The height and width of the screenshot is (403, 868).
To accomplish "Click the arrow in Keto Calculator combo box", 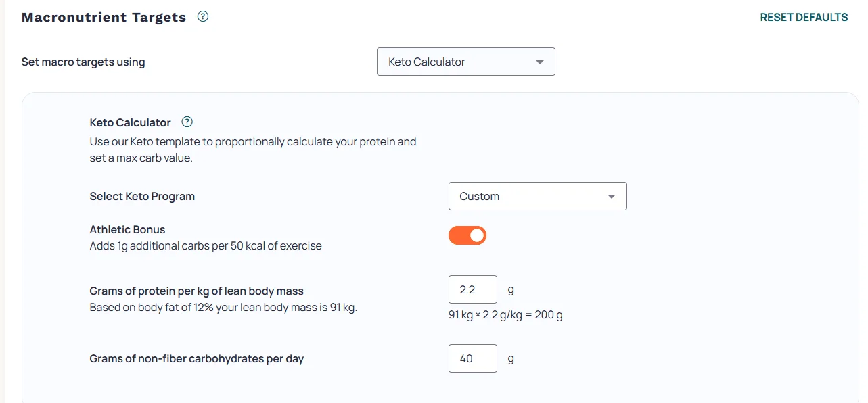I will pyautogui.click(x=540, y=62).
